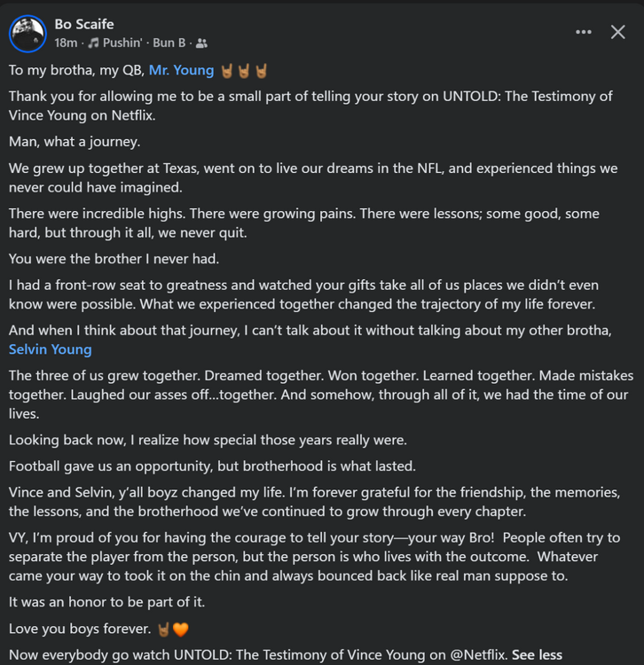Collapse the post with See less
This screenshot has width=644, height=665.
coord(537,655)
